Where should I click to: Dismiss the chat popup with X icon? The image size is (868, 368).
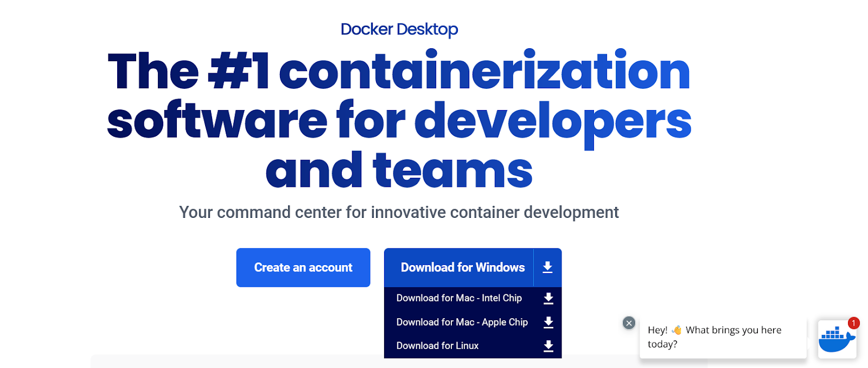(x=629, y=323)
